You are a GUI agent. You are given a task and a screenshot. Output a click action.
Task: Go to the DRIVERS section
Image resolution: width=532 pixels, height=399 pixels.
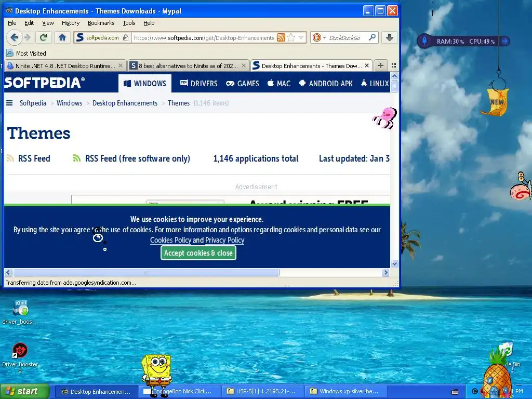tap(198, 84)
